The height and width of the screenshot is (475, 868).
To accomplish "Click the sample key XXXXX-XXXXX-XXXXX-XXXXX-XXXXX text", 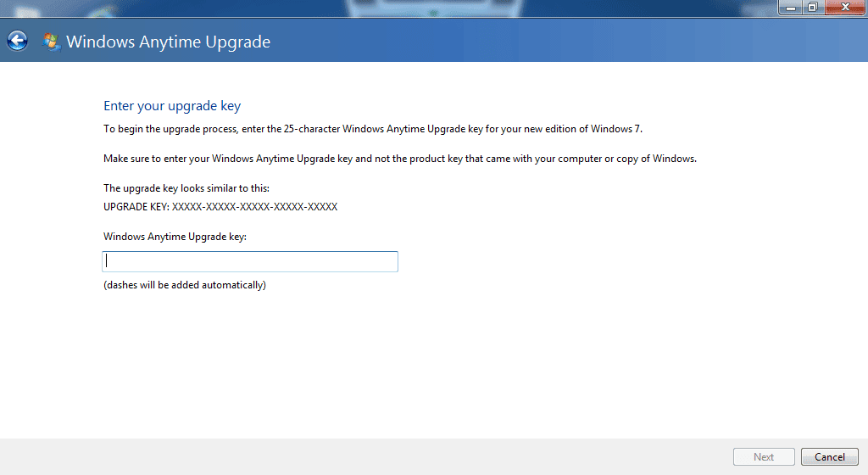I will click(x=254, y=207).
